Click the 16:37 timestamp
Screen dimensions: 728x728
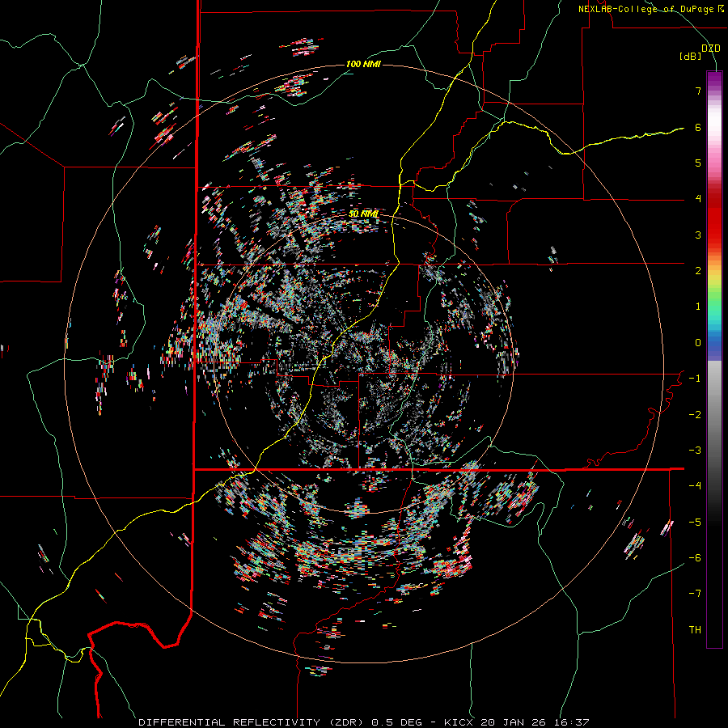570,722
